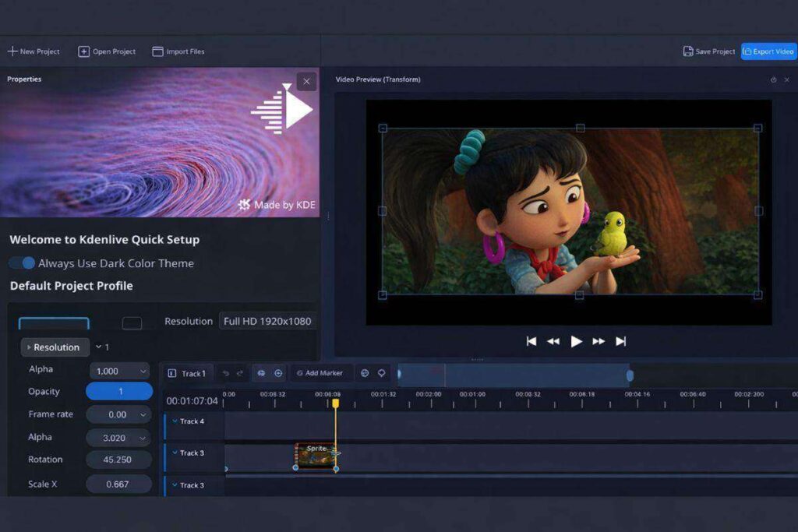
Task: Expand the Resolution section
Action: click(55, 347)
